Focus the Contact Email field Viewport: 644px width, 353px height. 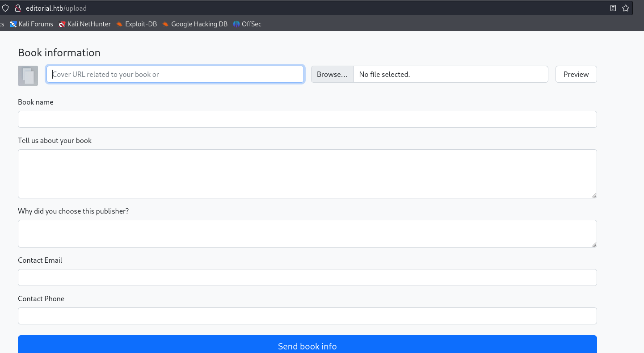click(307, 277)
